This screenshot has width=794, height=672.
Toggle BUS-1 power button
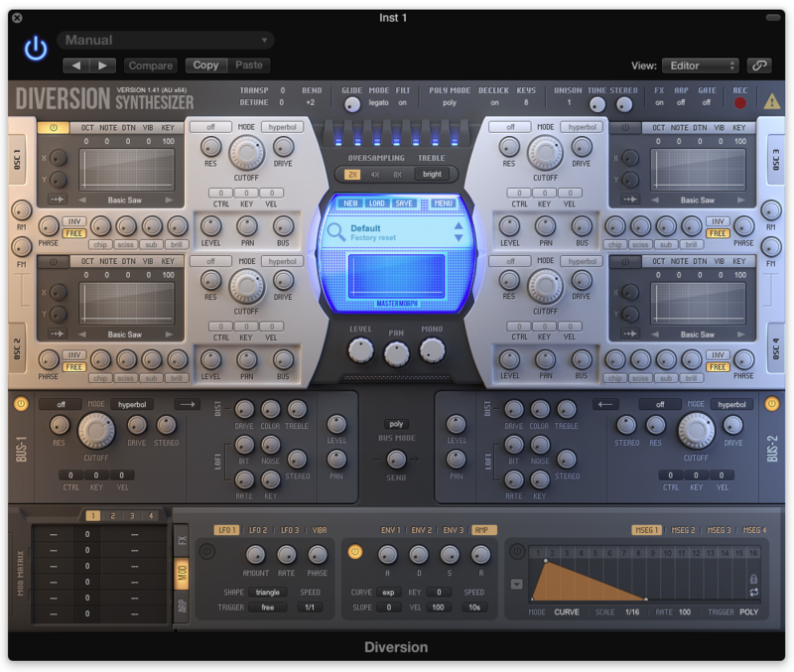[21, 404]
